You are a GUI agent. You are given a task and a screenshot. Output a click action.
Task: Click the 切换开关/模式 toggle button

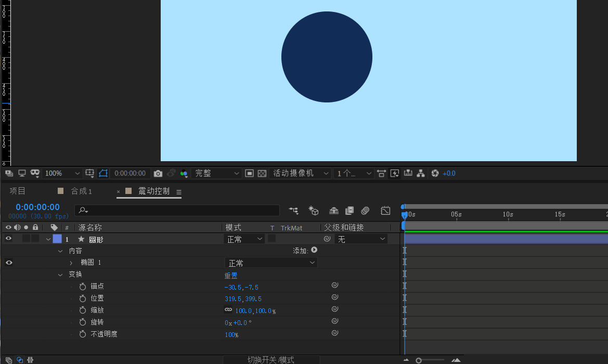[x=271, y=360]
